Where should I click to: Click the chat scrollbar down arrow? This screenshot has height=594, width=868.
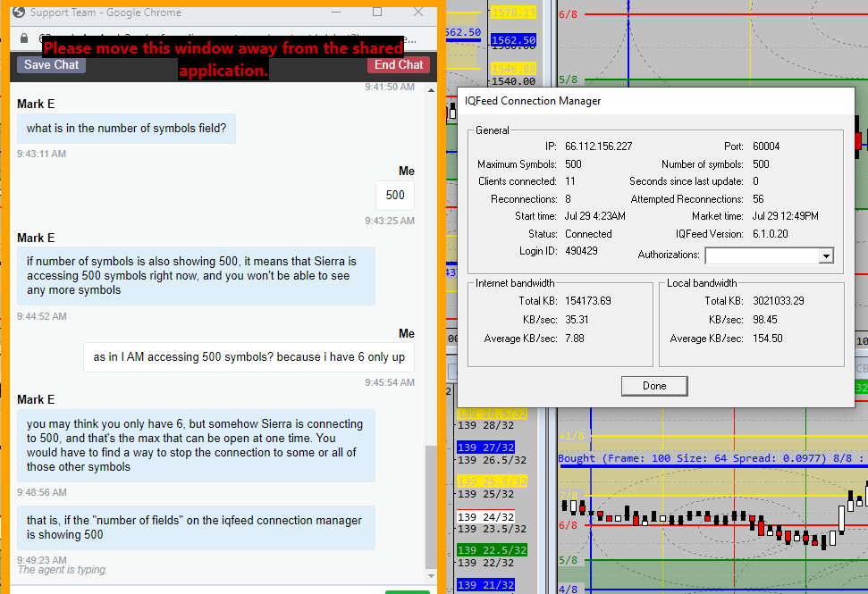tap(431, 576)
